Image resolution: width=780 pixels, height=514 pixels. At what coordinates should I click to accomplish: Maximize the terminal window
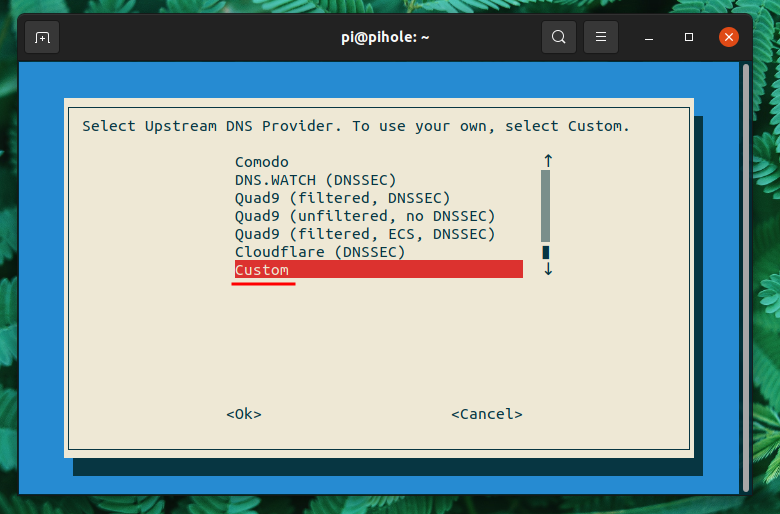(x=689, y=37)
